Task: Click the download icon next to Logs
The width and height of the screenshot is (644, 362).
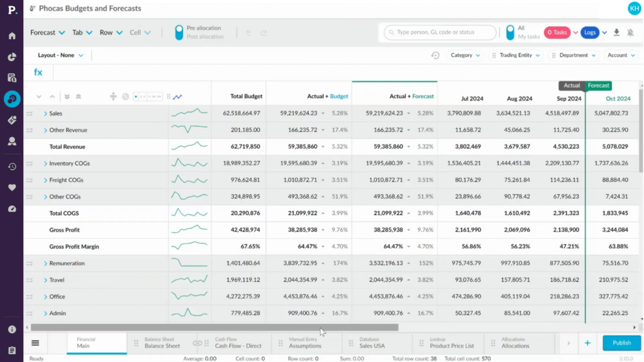Action: pyautogui.click(x=616, y=33)
